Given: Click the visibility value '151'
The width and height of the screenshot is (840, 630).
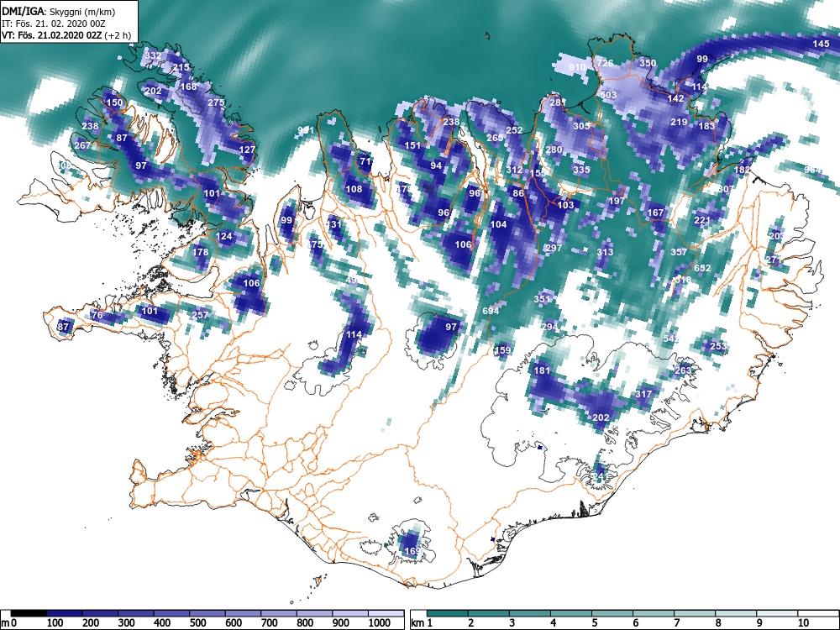Looking at the screenshot, I should (412, 145).
